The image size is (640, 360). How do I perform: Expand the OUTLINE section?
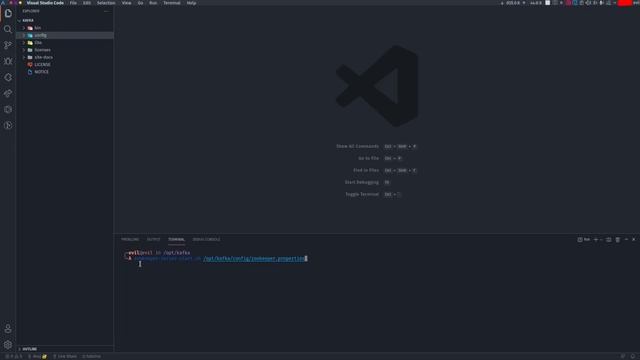pyautogui.click(x=29, y=349)
